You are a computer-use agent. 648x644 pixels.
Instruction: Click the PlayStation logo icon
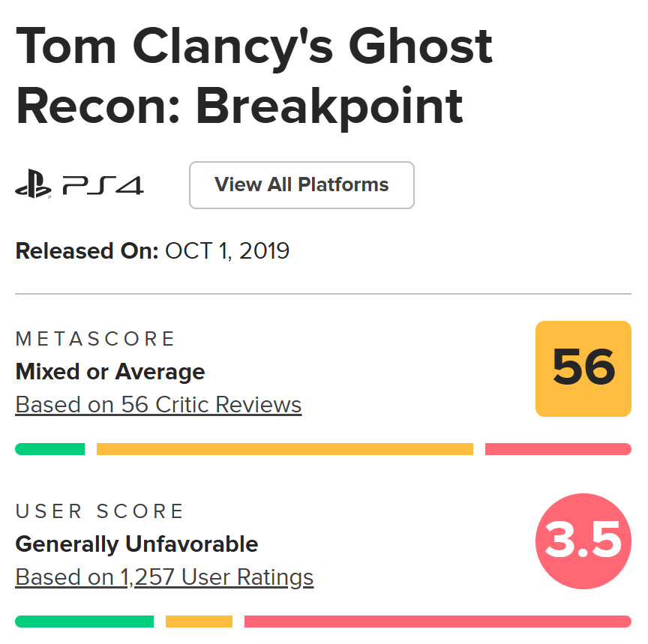pos(33,185)
